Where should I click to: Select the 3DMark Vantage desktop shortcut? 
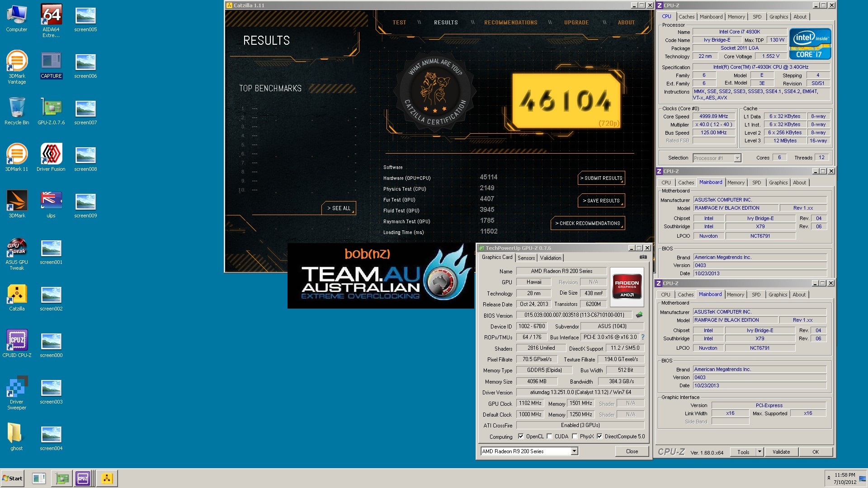pos(17,67)
